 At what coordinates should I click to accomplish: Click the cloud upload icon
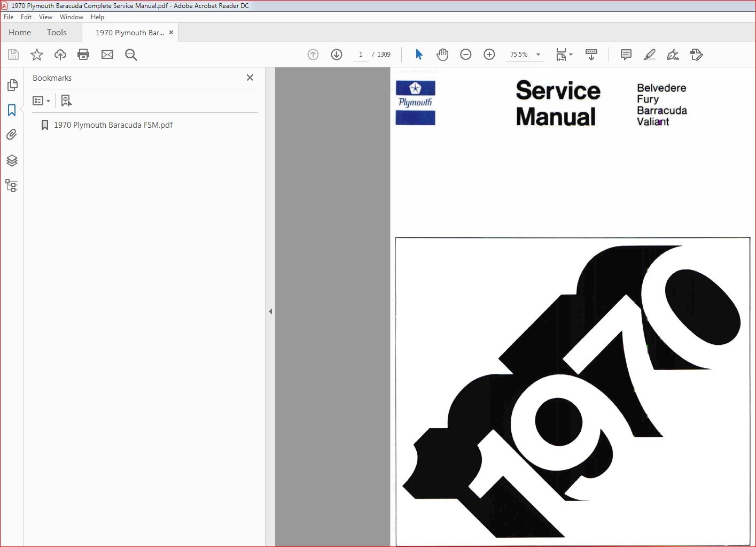click(60, 55)
